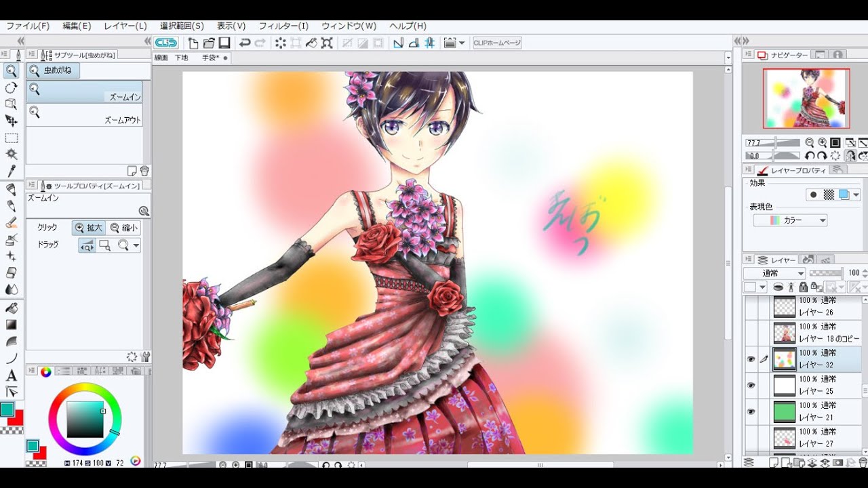Toggle visibility eye of レイヤー 25
The height and width of the screenshot is (488, 868).
(751, 385)
